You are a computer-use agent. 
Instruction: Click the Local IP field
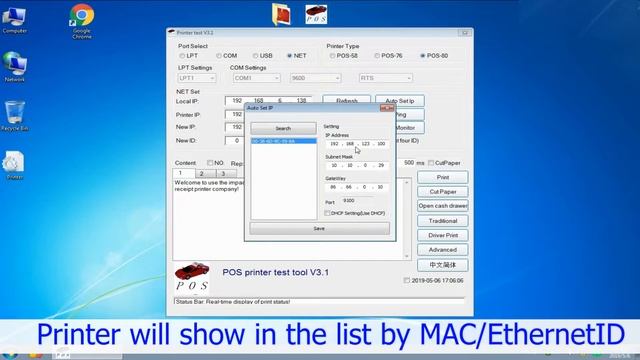click(x=268, y=100)
